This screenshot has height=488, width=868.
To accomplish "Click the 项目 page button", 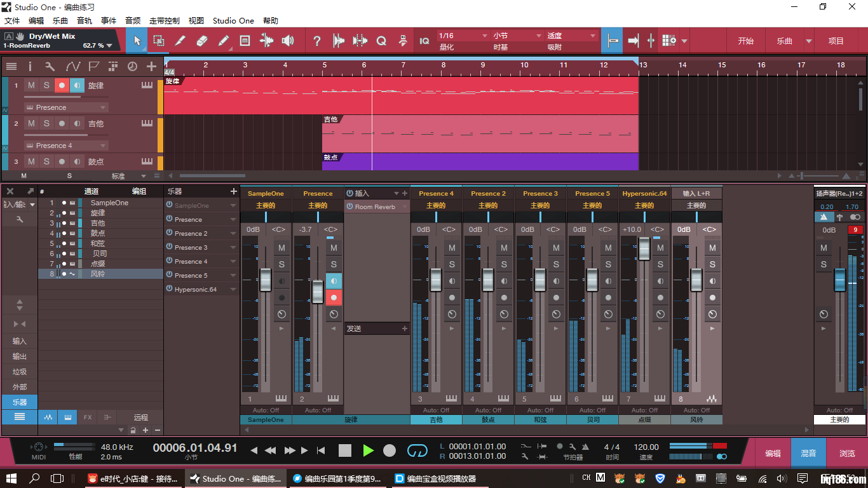I will (x=836, y=41).
